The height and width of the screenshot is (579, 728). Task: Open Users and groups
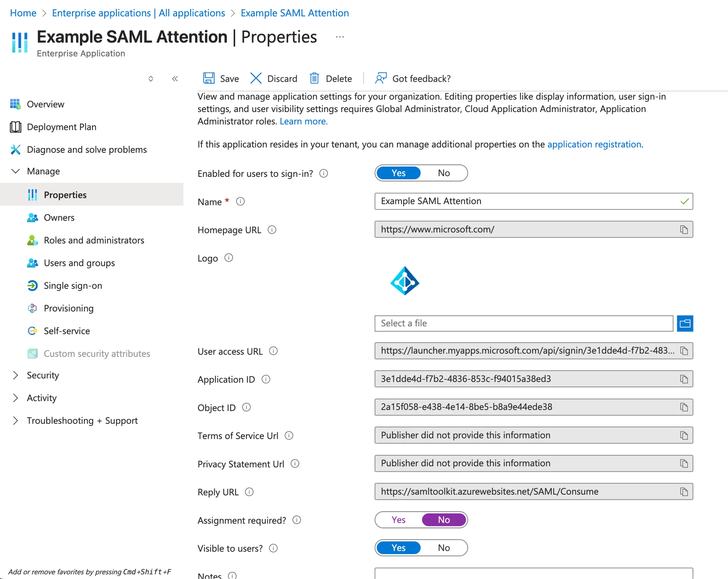point(79,263)
